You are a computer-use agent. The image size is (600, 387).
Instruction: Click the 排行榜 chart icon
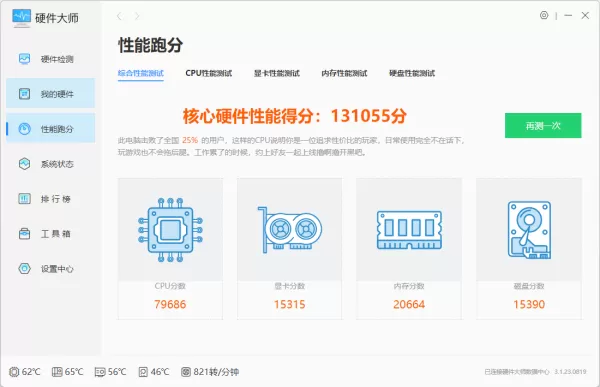pyautogui.click(x=24, y=199)
